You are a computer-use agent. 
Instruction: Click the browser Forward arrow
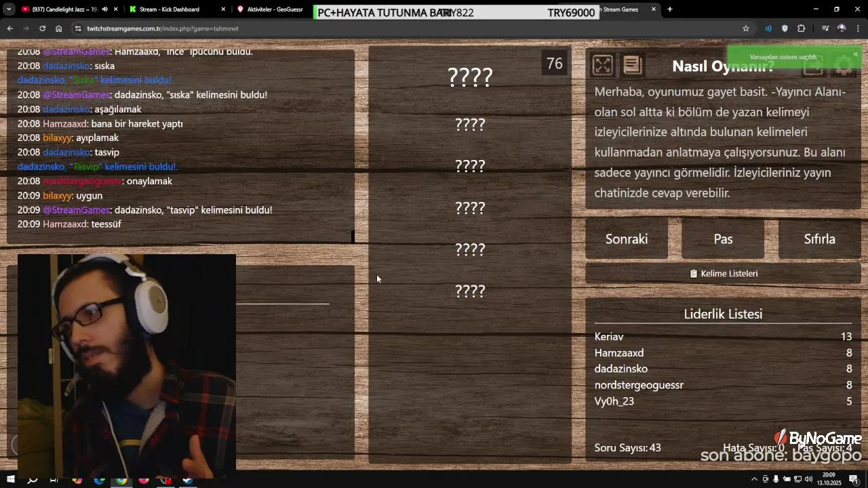pyautogui.click(x=26, y=28)
